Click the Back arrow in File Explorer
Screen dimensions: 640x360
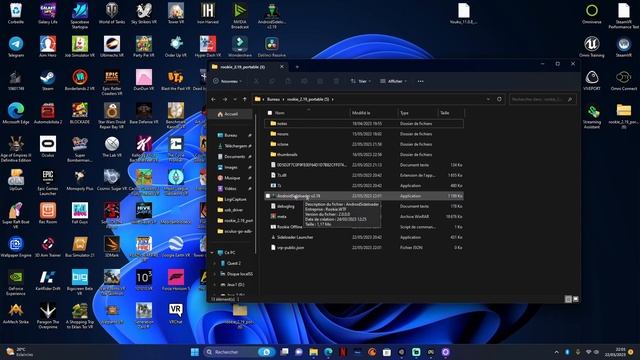pyautogui.click(x=213, y=99)
